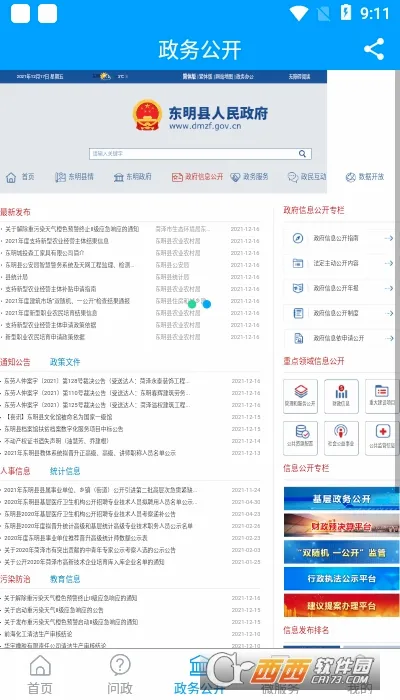
Task: Open the 建议提案办理平台 banner
Action: coord(342,605)
